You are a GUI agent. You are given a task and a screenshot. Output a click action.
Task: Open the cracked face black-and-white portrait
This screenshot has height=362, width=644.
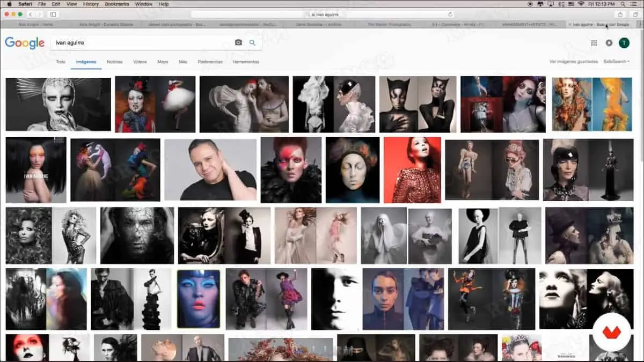137,235
